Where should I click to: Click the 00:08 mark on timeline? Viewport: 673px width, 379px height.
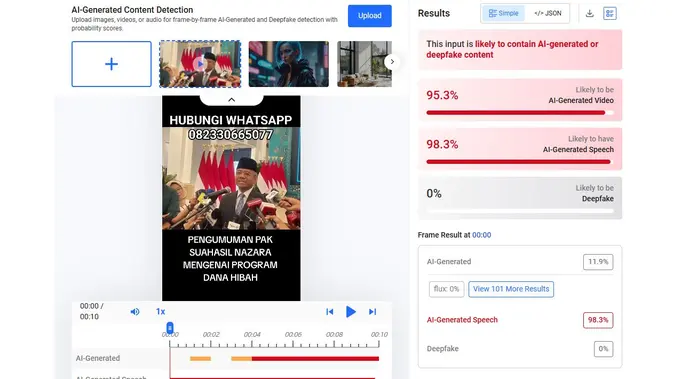point(334,334)
